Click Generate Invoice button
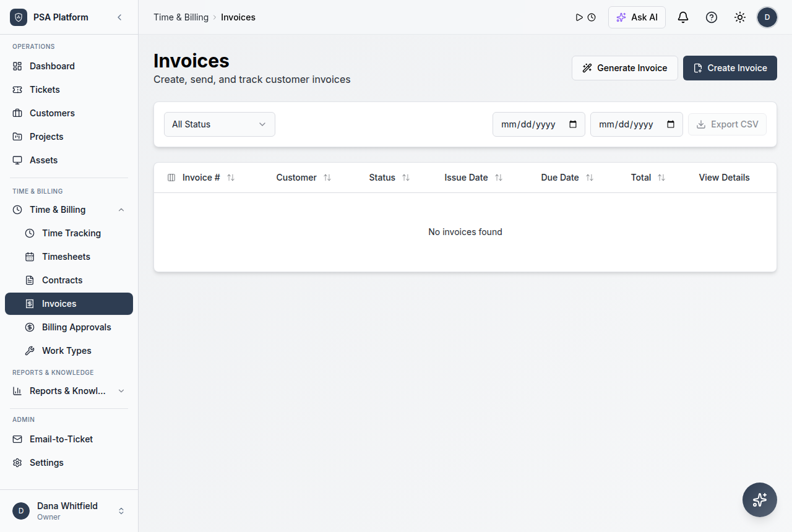The image size is (792, 532). pyautogui.click(x=625, y=68)
